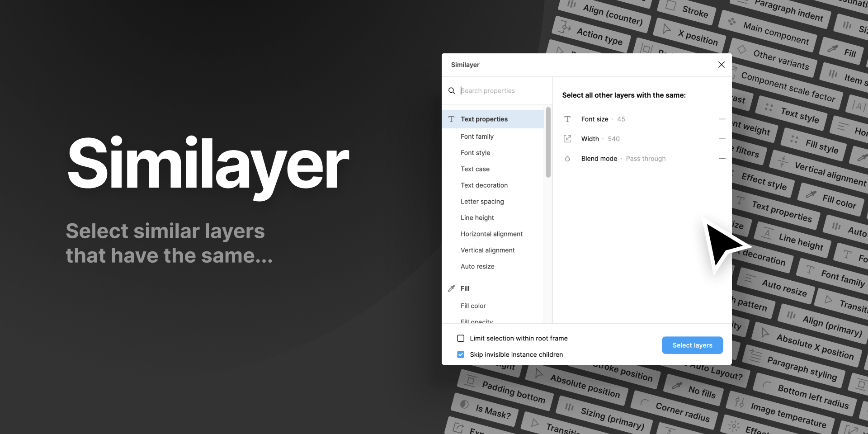Click the Select layers button
This screenshot has height=434, width=868.
pos(692,345)
